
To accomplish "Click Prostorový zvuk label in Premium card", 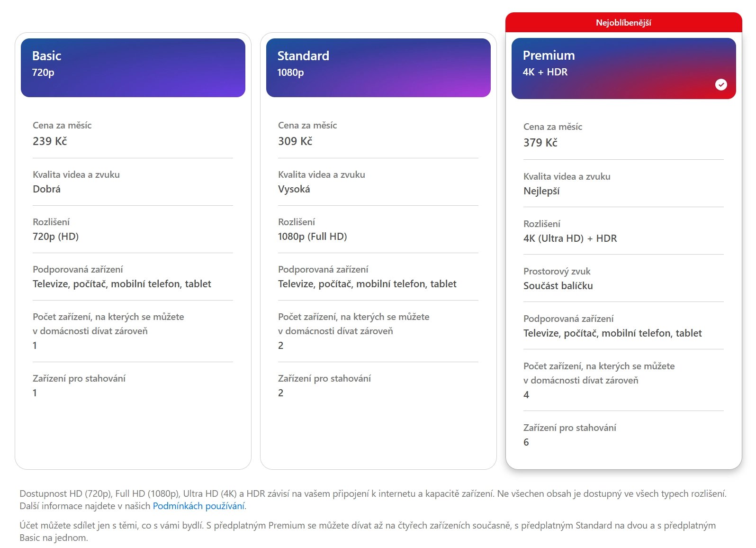I will [557, 271].
